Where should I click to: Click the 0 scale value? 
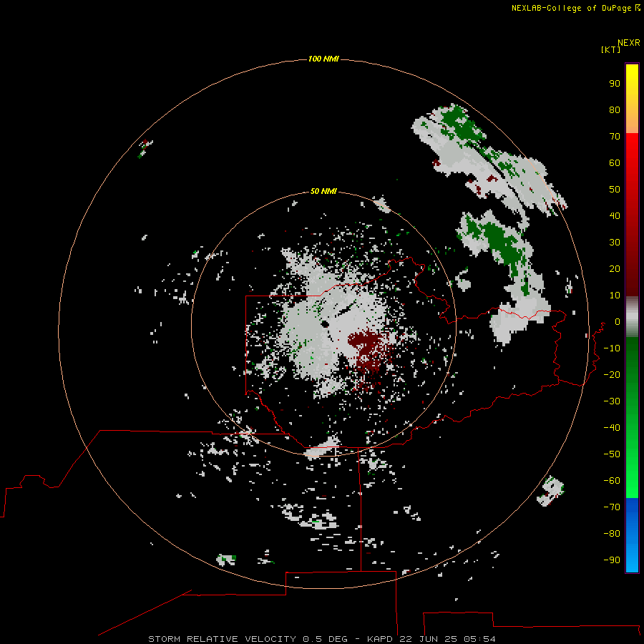[618, 322]
